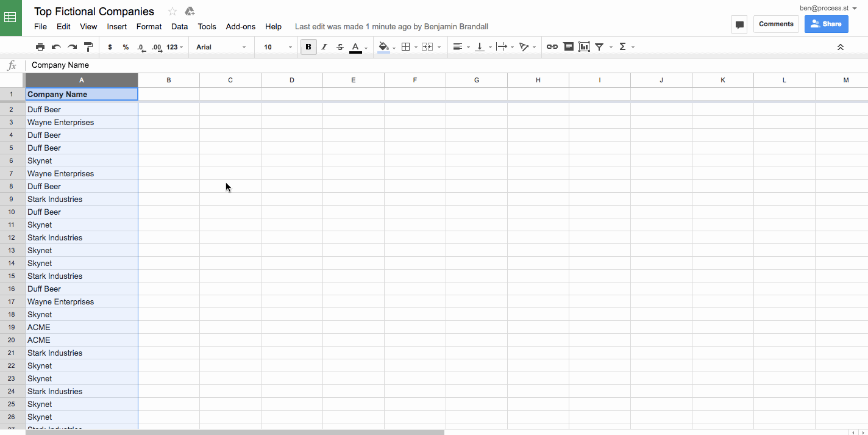Open the Format menu
This screenshot has width=868, height=435.
coord(149,27)
